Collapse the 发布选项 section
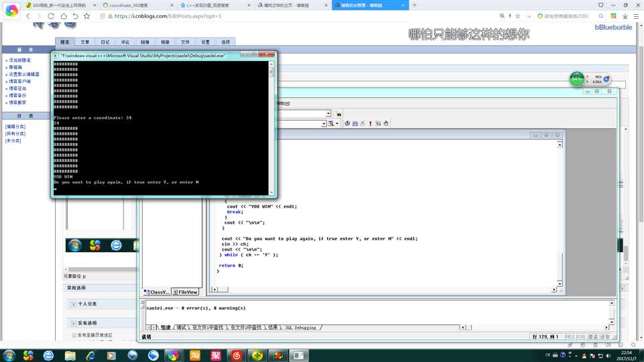The image size is (644, 362). click(x=73, y=323)
